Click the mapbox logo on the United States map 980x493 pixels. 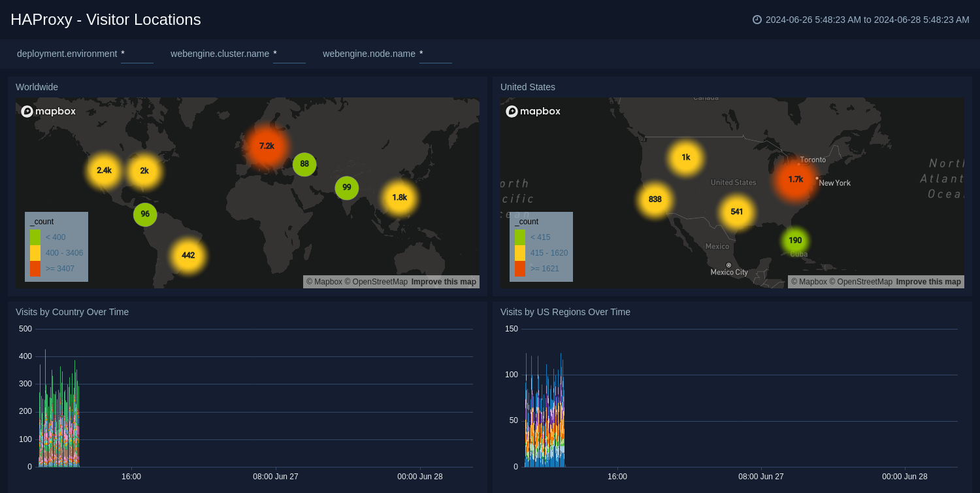533,111
